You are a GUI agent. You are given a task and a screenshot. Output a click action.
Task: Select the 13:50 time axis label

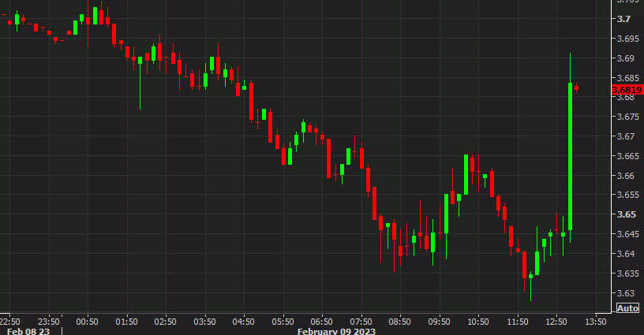[597, 322]
